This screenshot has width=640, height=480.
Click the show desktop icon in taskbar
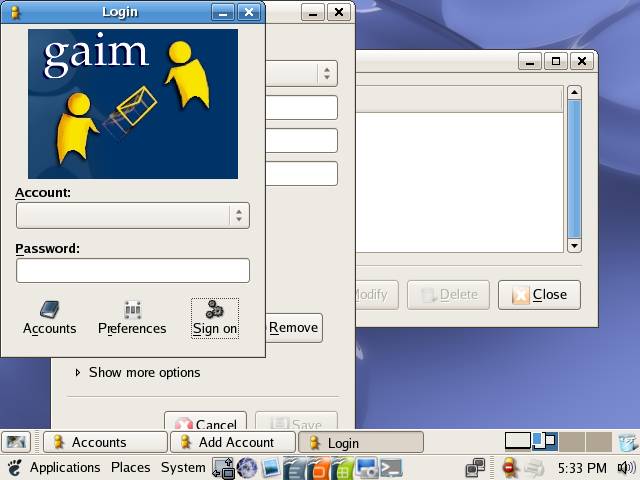[16, 442]
